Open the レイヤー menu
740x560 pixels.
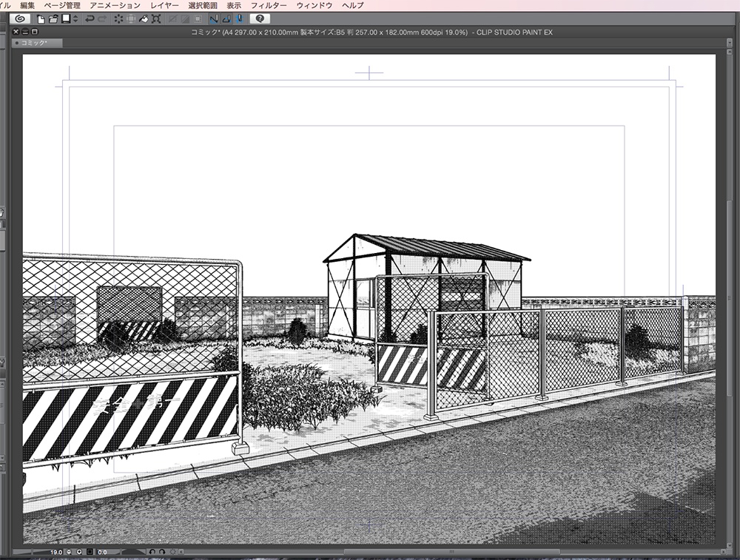coord(164,5)
